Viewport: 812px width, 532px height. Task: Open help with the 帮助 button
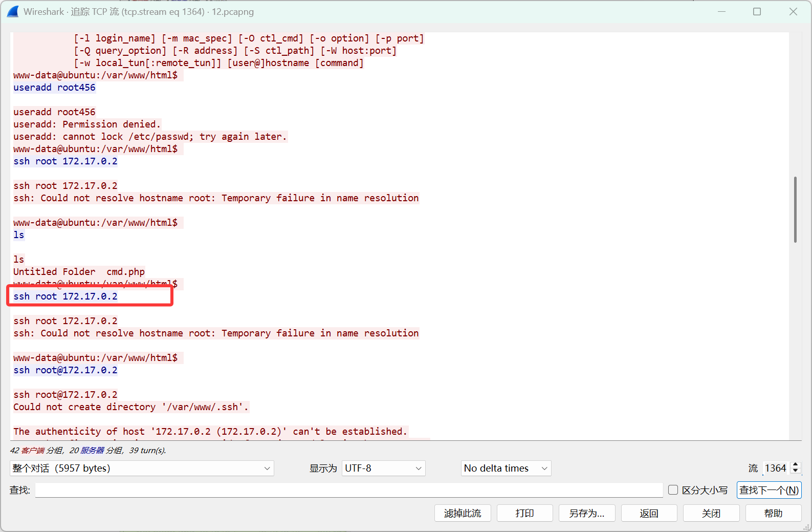pyautogui.click(x=773, y=513)
